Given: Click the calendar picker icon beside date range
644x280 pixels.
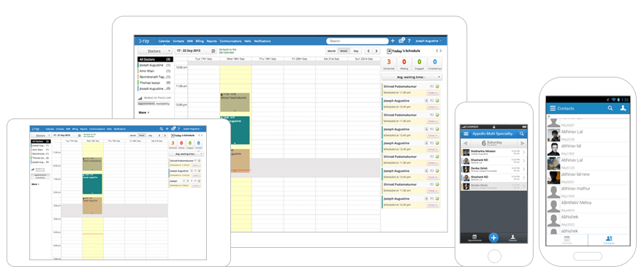Looking at the screenshot, I should [213, 51].
